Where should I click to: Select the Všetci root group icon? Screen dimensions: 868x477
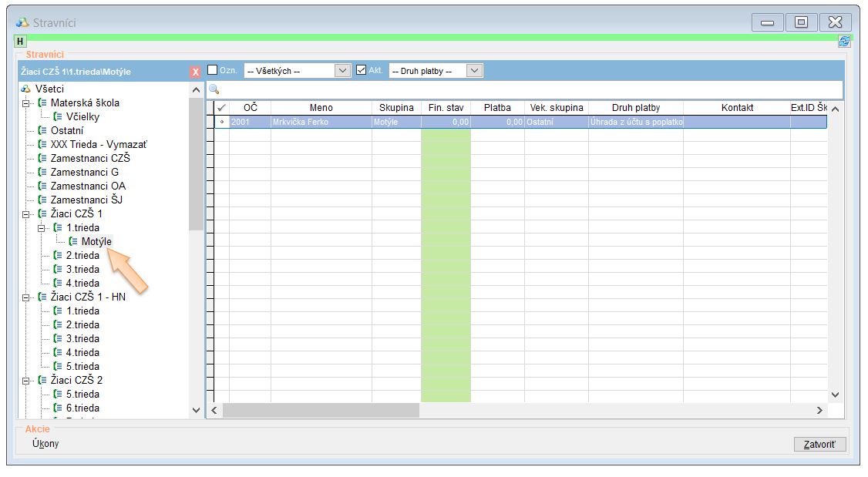point(25,89)
